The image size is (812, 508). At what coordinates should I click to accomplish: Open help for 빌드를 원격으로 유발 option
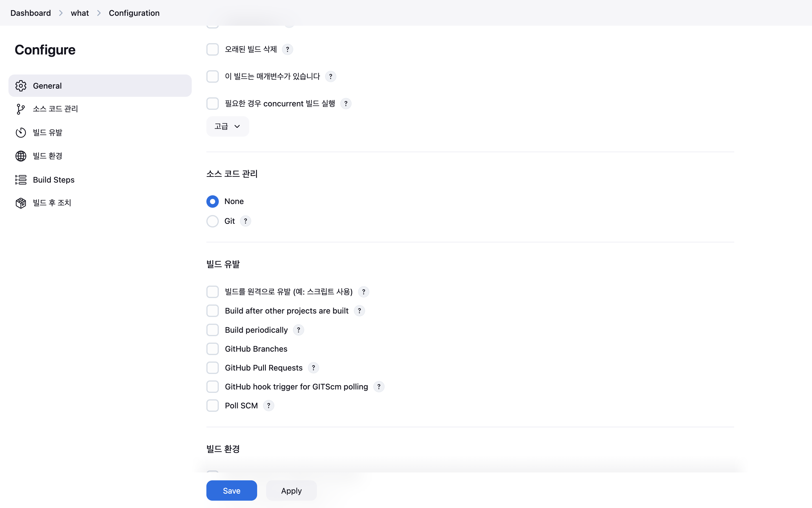363,292
